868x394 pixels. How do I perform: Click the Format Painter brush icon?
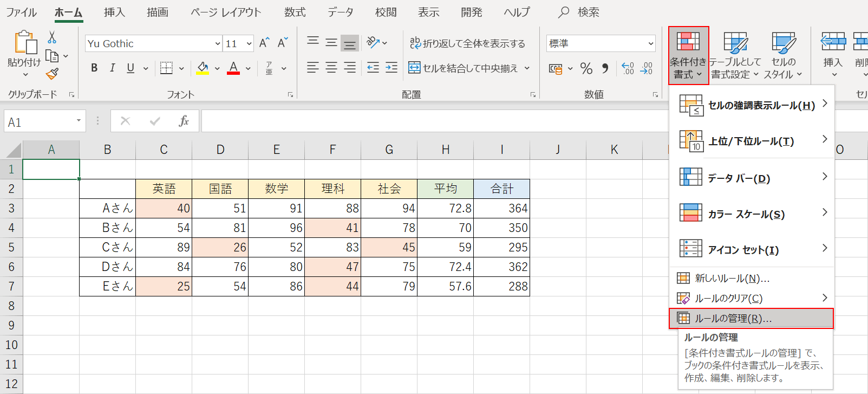52,74
